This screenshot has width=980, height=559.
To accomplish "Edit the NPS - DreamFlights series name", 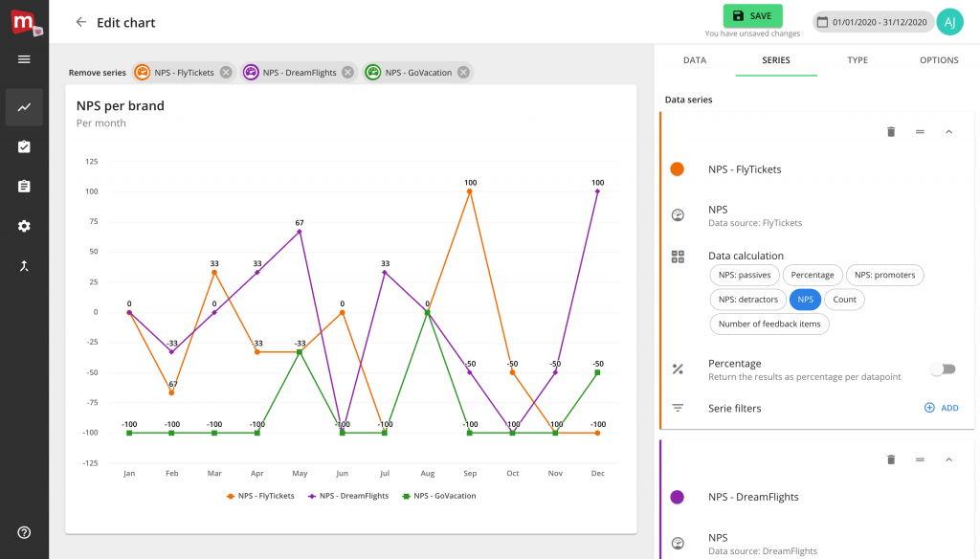I will (753, 497).
